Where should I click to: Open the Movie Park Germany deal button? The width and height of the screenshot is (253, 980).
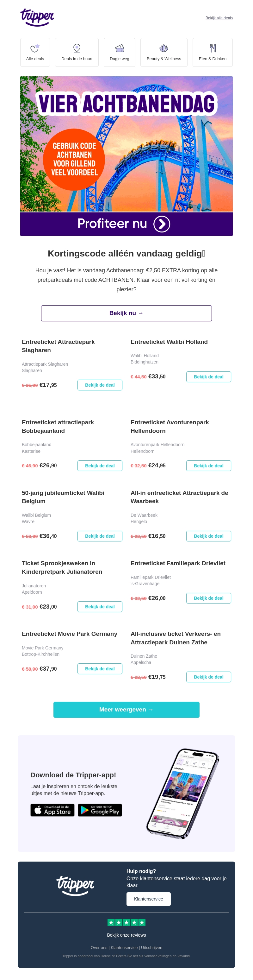100,668
